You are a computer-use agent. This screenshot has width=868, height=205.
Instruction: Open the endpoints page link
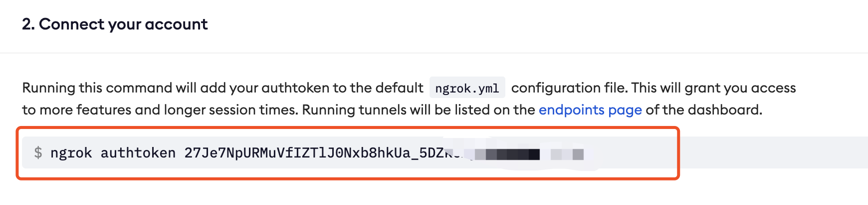click(590, 110)
